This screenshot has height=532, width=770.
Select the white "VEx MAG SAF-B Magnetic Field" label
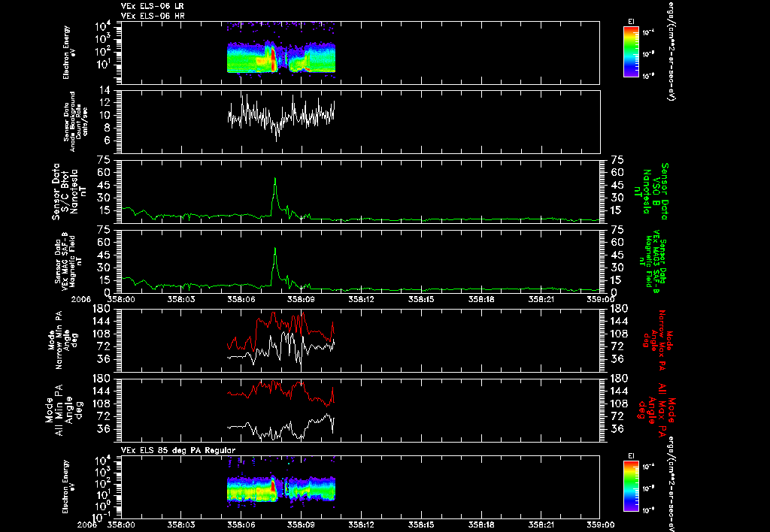point(68,261)
